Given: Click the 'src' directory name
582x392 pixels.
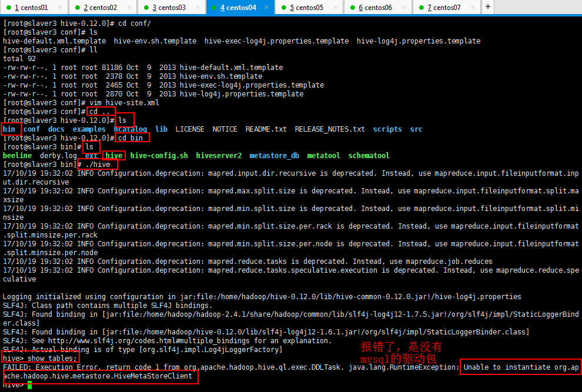Looking at the screenshot, I should [416, 129].
